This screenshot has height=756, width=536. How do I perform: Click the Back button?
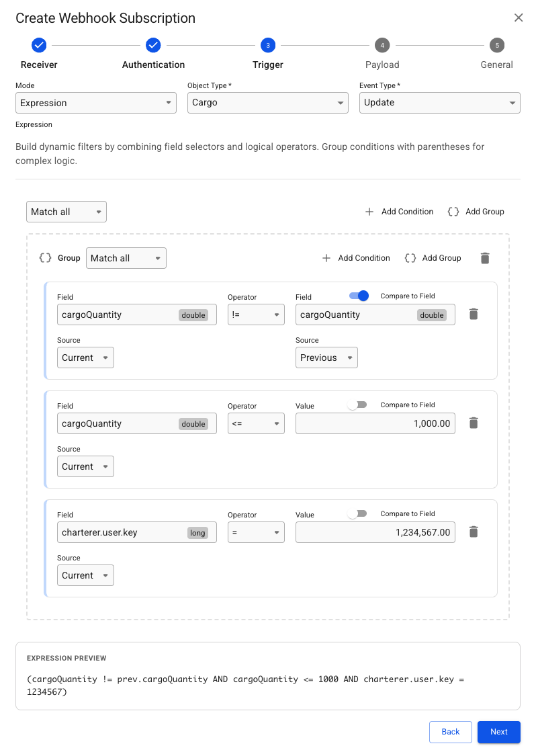(x=451, y=732)
